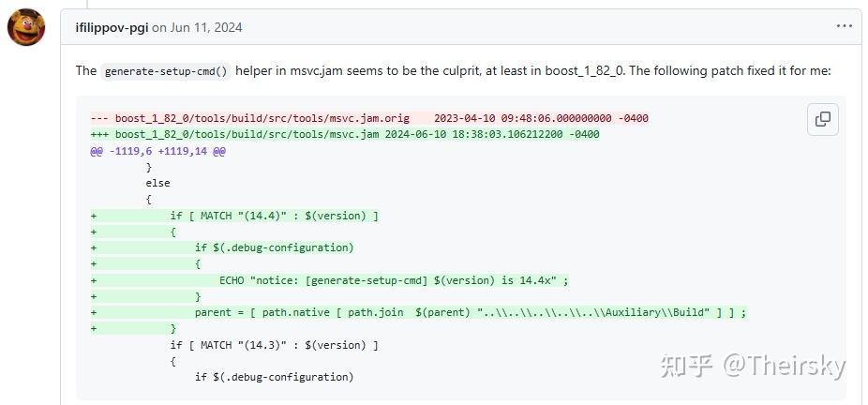Click the "@@ -1119,6 +1119,14 @@" hunk header

pyautogui.click(x=157, y=151)
